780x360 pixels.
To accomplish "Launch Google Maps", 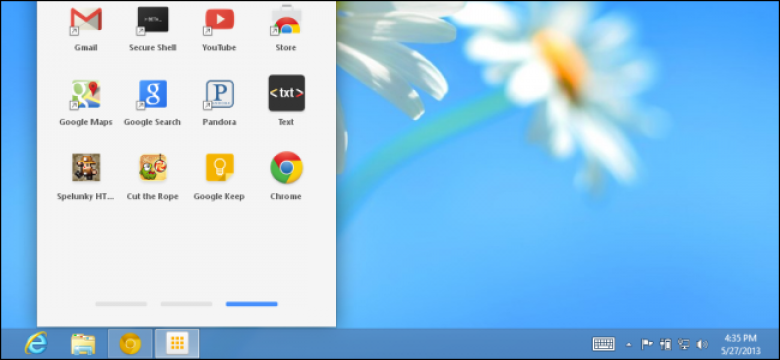I will click(86, 94).
